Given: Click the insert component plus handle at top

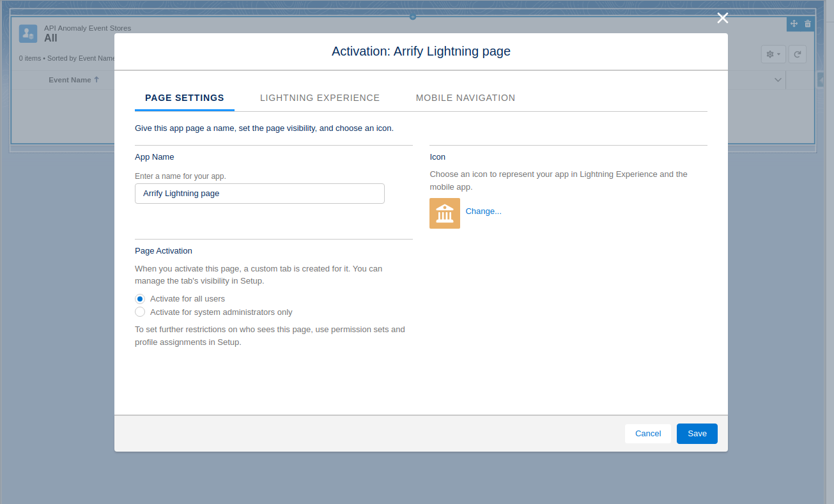Looking at the screenshot, I should (413, 16).
